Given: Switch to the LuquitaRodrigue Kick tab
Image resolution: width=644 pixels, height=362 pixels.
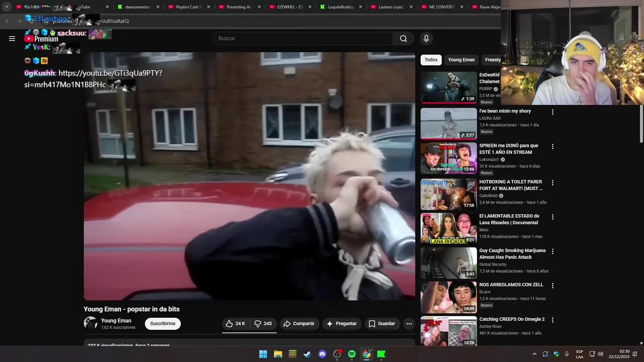Looking at the screenshot, I should (341, 7).
